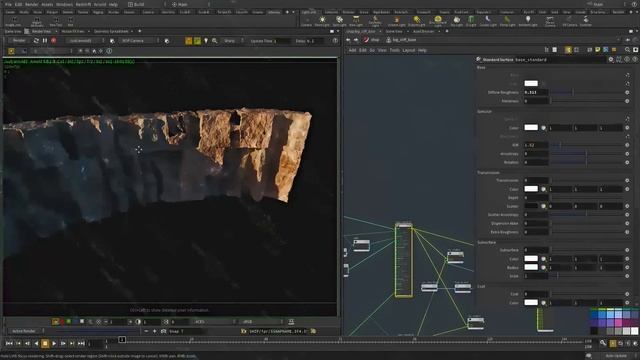Toggle the green auto-update icon in render toolbar

(198, 41)
